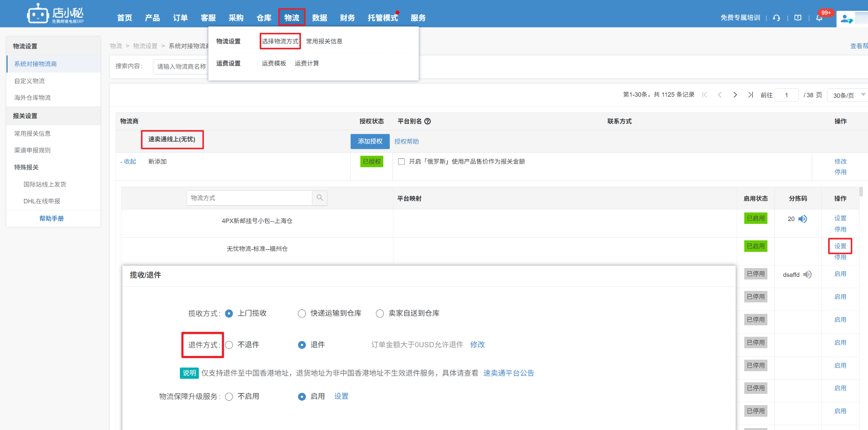
Task: Go to the next page arrow
Action: point(735,95)
